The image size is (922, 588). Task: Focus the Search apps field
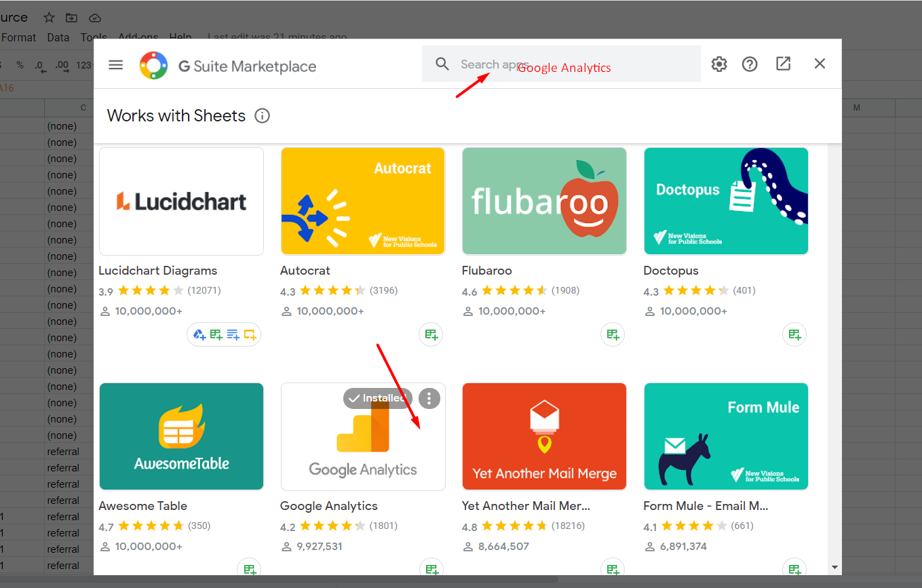[x=561, y=64]
